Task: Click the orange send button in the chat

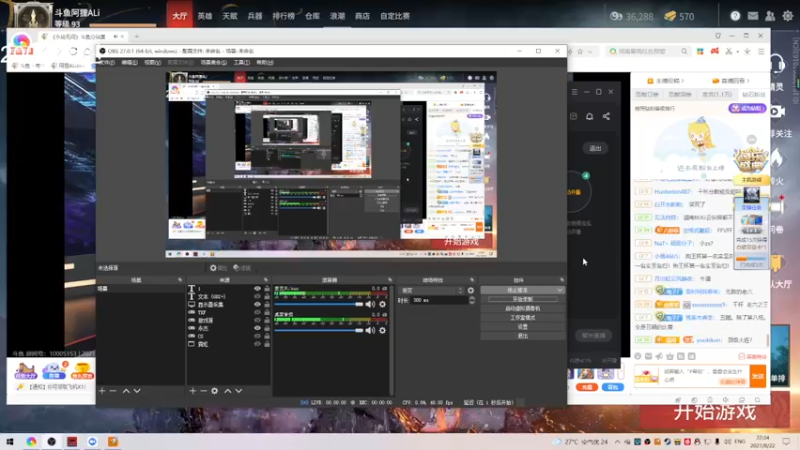Action: (758, 376)
